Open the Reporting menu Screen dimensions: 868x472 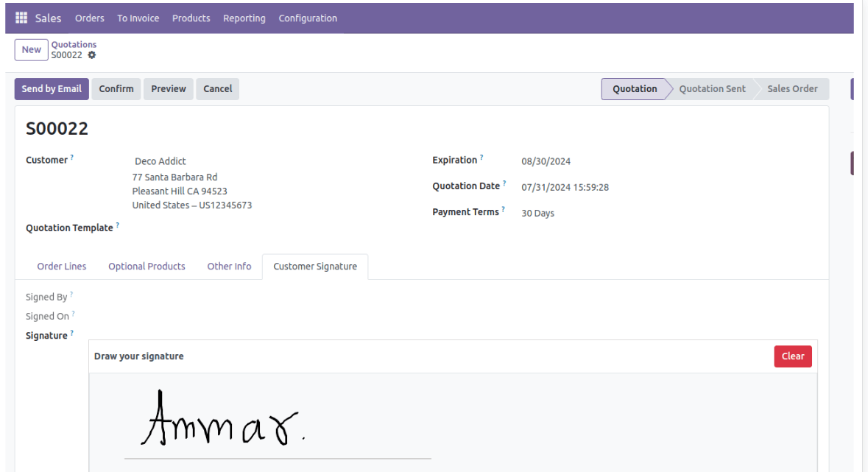click(x=244, y=18)
